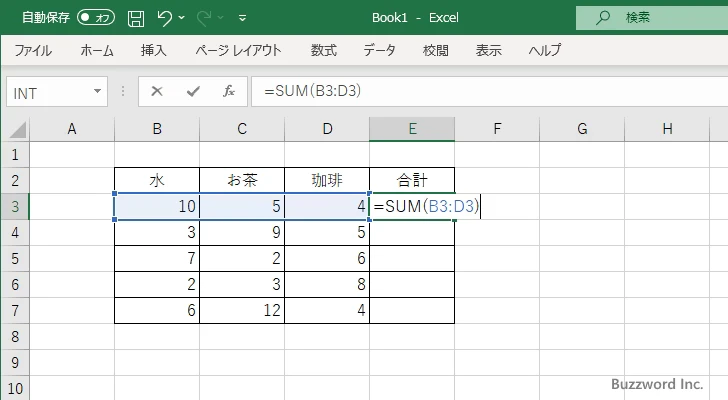This screenshot has height=400, width=728.
Task: Switch to the 数式 ribbon tab
Action: coord(323,50)
